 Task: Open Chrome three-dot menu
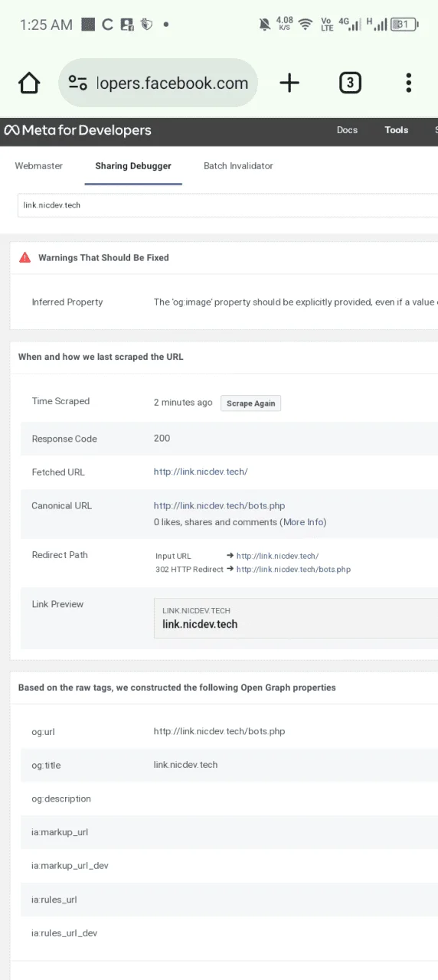(409, 83)
